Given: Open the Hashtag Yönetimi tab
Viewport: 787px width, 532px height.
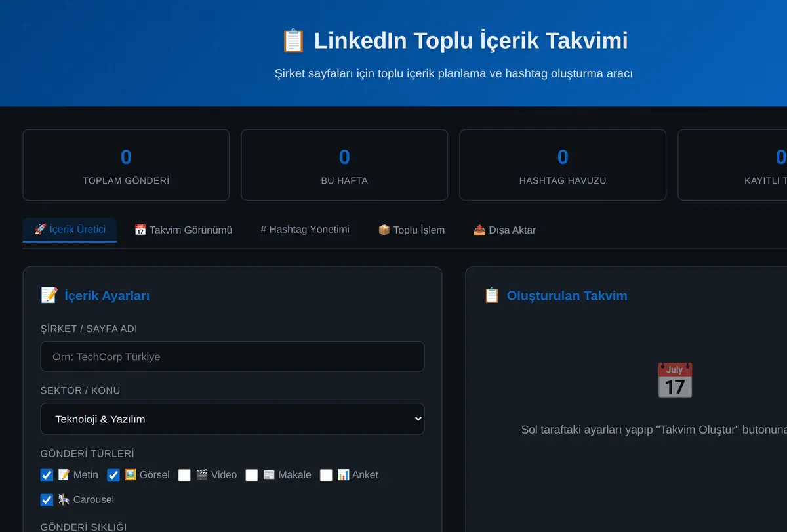Looking at the screenshot, I should point(305,230).
